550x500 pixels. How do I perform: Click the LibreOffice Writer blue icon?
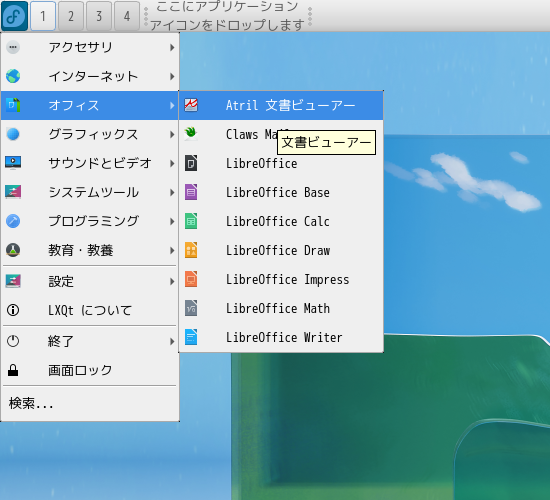[191, 337]
